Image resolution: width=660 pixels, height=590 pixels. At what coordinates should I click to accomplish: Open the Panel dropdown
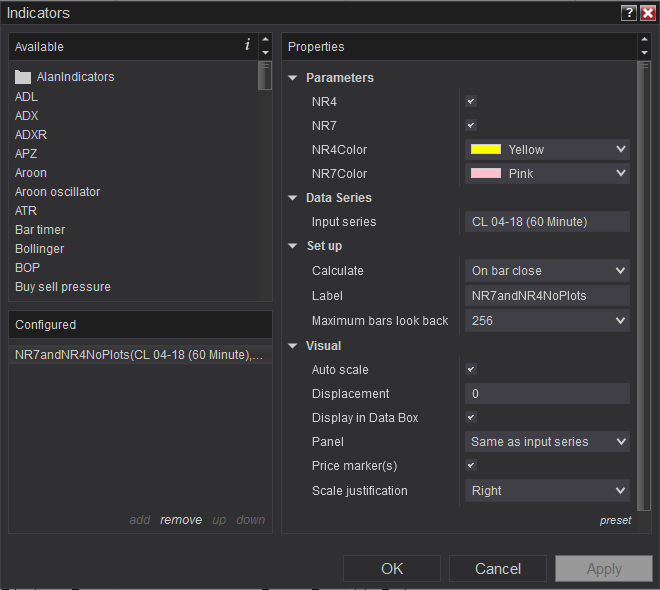coord(548,441)
